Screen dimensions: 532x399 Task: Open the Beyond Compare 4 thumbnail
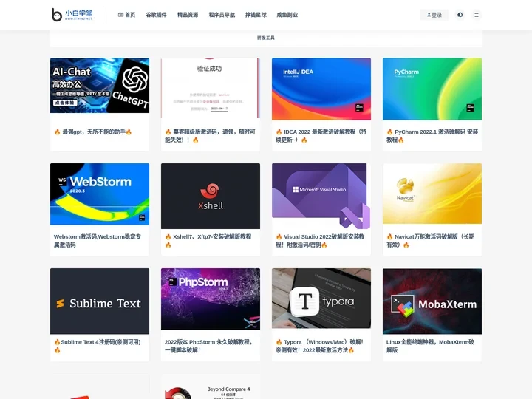pyautogui.click(x=211, y=386)
